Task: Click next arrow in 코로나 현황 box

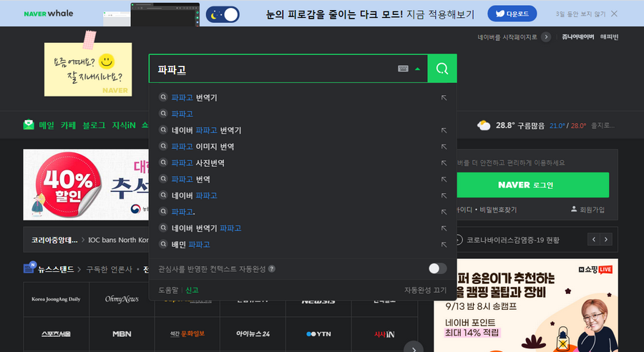Action: click(x=606, y=239)
